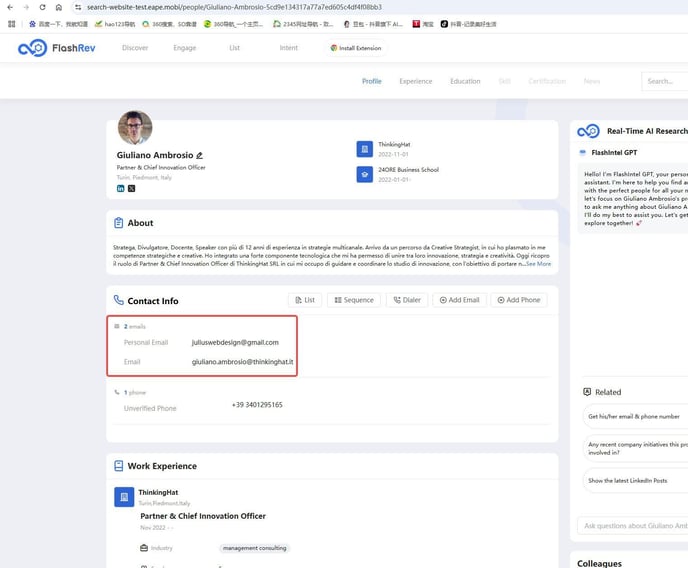
Task: Switch to the Profile tab
Action: point(372,82)
